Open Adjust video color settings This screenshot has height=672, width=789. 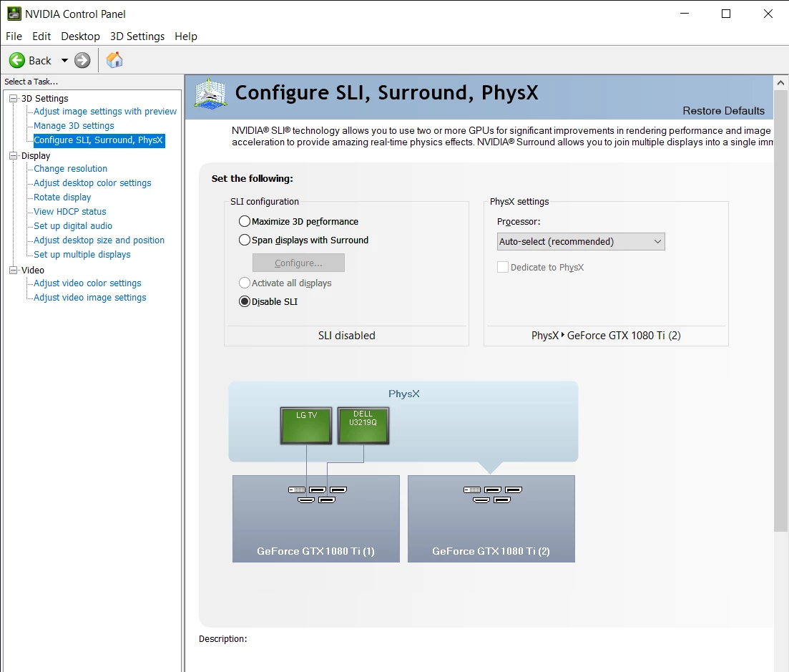click(87, 283)
